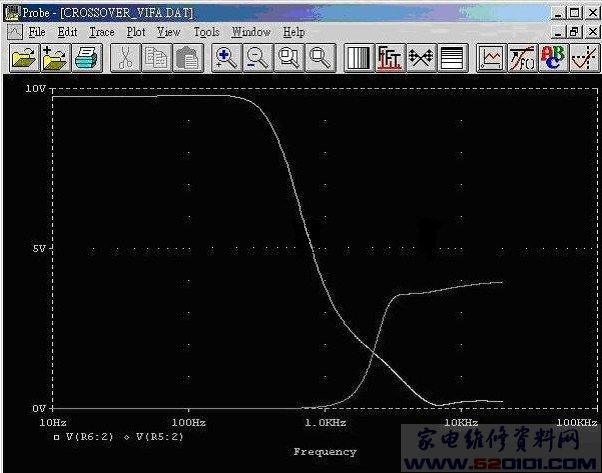Click the 100Hz x-axis label

(189, 423)
